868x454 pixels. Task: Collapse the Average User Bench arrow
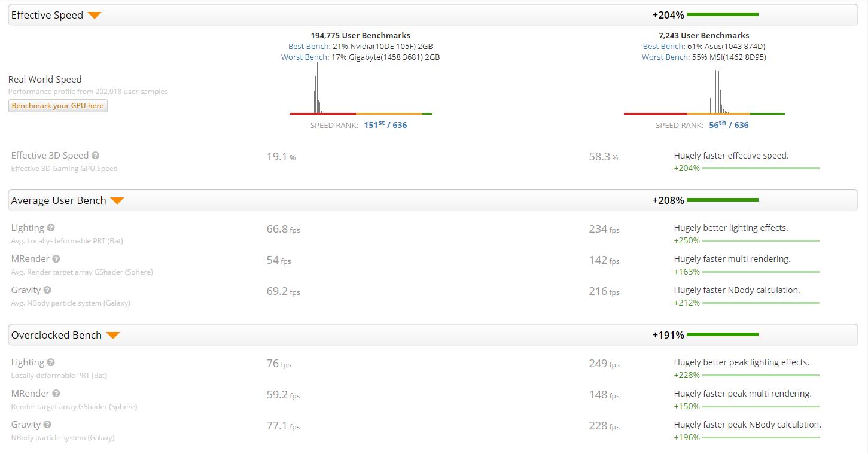pos(117,201)
